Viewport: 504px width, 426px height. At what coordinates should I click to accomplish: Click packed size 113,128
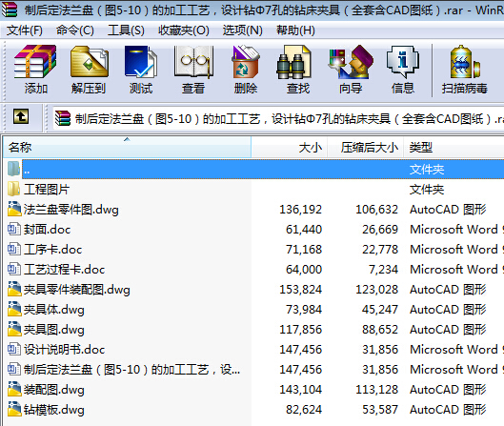pyautogui.click(x=376, y=390)
